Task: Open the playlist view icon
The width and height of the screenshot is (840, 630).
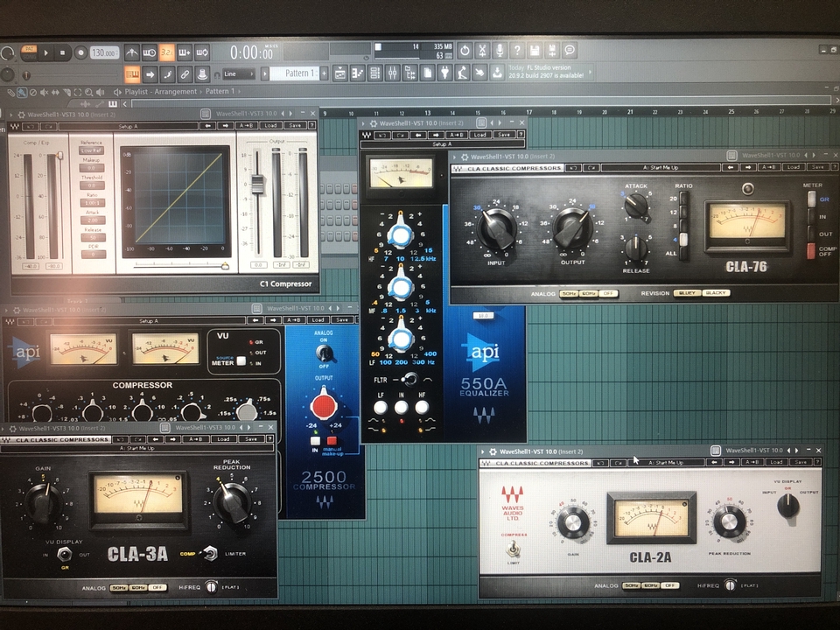Action: tap(340, 73)
